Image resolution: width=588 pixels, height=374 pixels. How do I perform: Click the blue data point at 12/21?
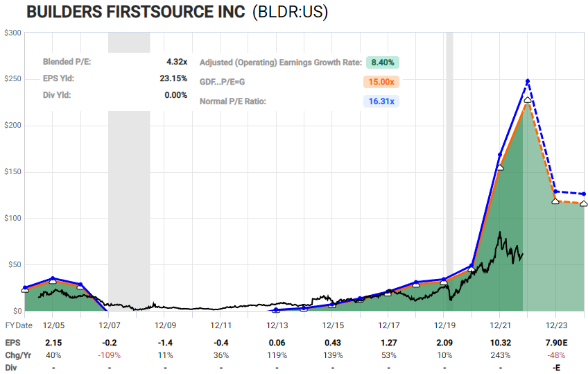pyautogui.click(x=500, y=155)
